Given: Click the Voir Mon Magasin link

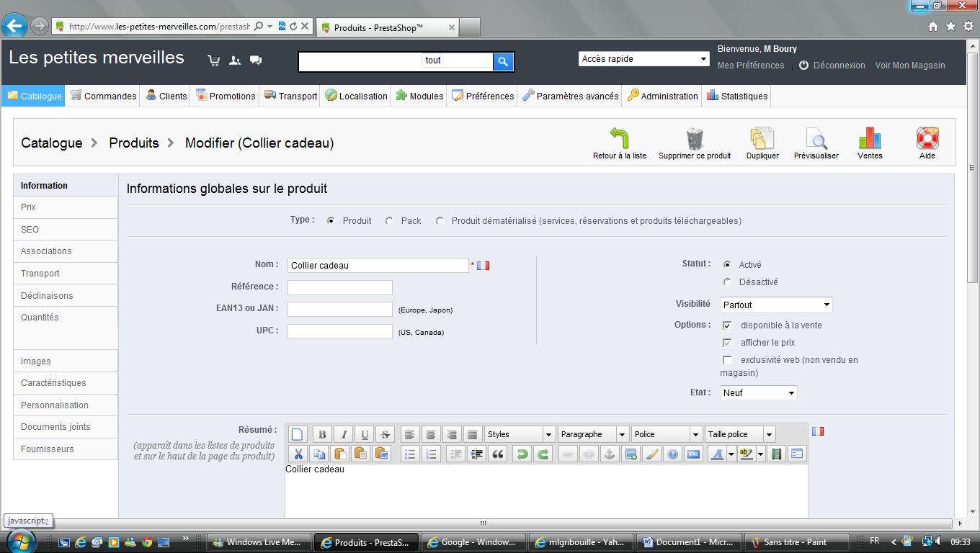Looking at the screenshot, I should coord(910,65).
